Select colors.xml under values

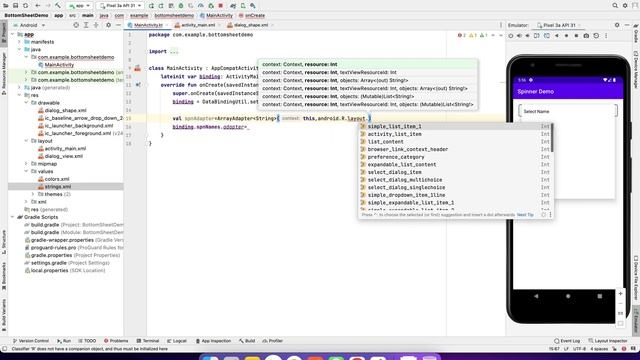coord(57,179)
